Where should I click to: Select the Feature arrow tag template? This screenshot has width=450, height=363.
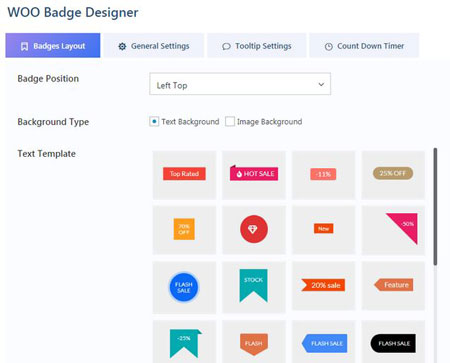click(393, 286)
